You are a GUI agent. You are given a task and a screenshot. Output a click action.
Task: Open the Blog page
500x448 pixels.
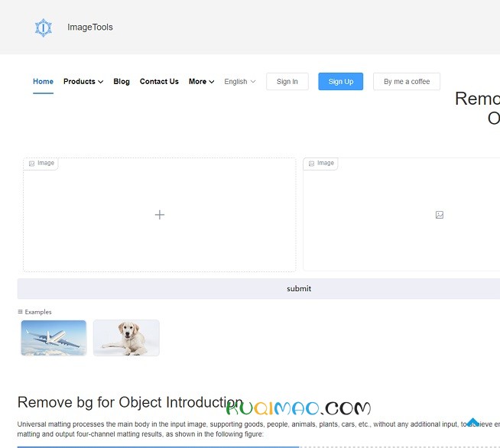122,82
